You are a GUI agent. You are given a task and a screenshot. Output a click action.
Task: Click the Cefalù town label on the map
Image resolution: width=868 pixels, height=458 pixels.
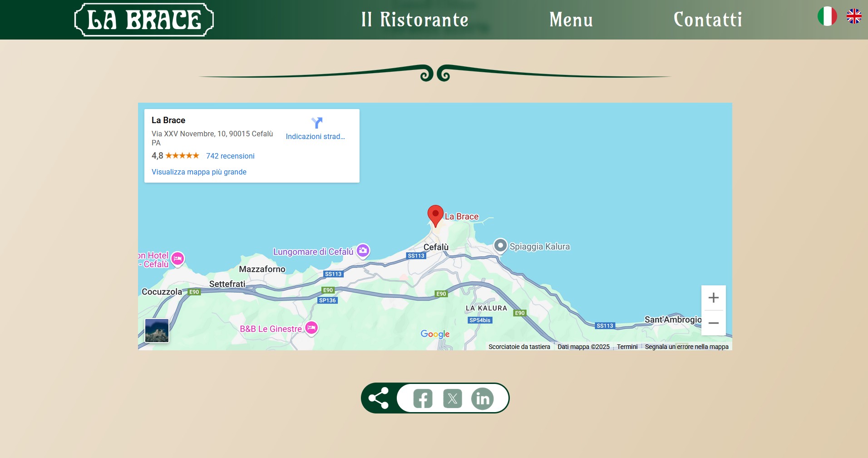point(436,247)
